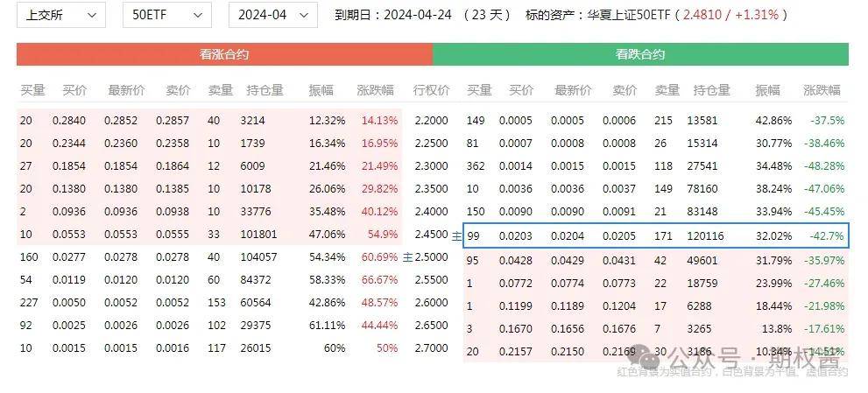This screenshot has width=868, height=393.
Task: Click call bid volume 227
Action: point(29,302)
